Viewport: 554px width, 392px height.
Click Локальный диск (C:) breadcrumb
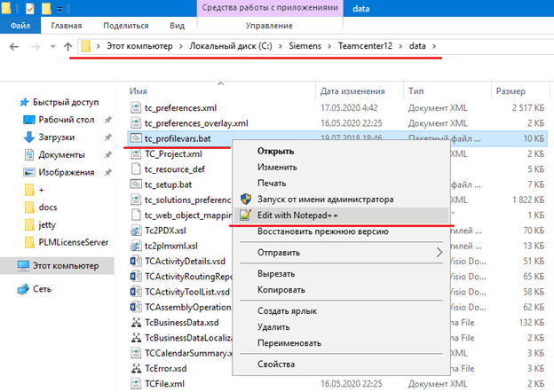pyautogui.click(x=231, y=46)
